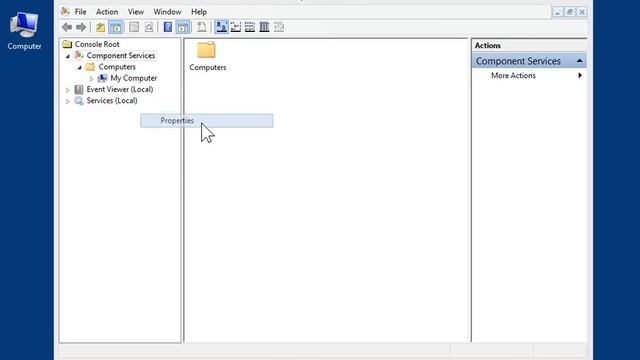Go up one level with folder icon
The height and width of the screenshot is (360, 640).
[x=100, y=27]
